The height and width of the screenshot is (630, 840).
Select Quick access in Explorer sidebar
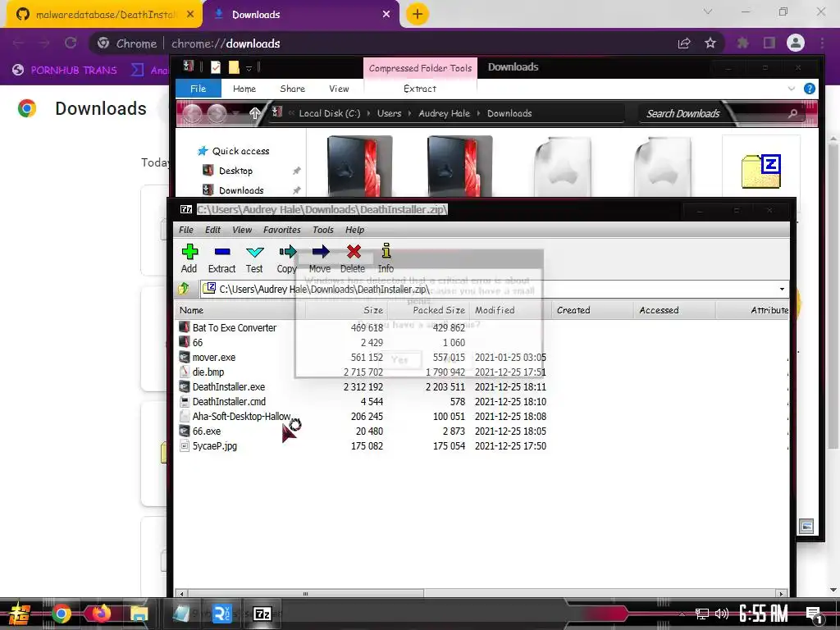tap(234, 151)
